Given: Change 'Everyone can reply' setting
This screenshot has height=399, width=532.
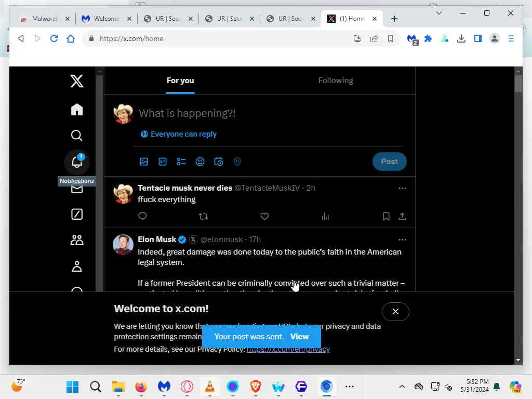Looking at the screenshot, I should [x=179, y=134].
